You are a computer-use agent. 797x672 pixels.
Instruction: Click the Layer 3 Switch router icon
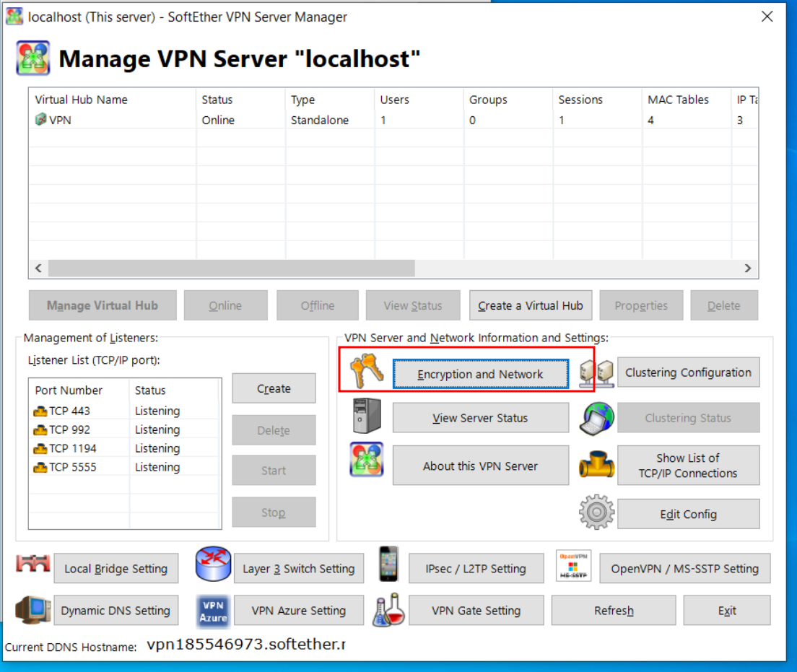point(213,565)
